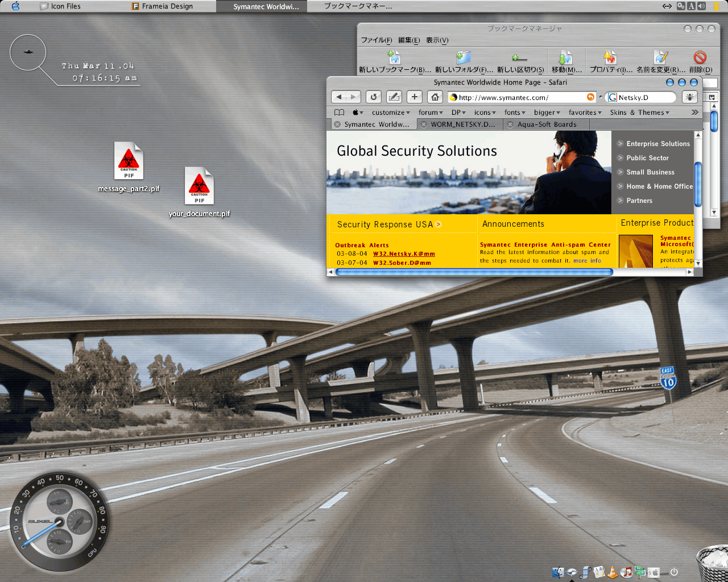Open the W32.Netsky.K@mm alert link
This screenshot has width=728, height=582.
tap(404, 254)
